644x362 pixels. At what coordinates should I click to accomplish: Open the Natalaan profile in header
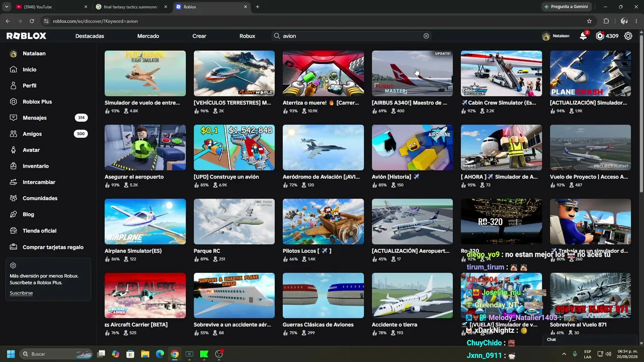[x=555, y=36]
